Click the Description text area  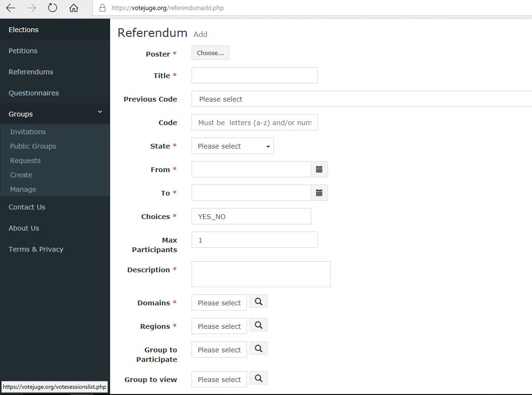click(x=261, y=274)
